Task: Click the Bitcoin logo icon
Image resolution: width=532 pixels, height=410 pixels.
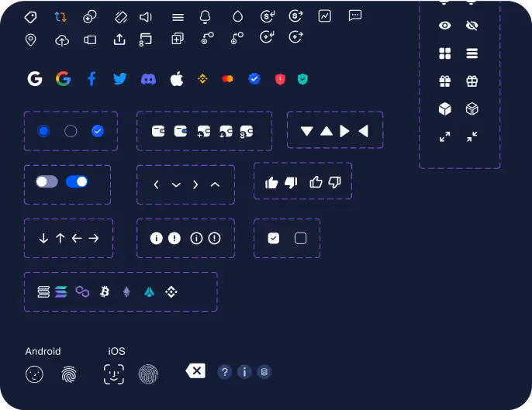Action: pos(105,291)
